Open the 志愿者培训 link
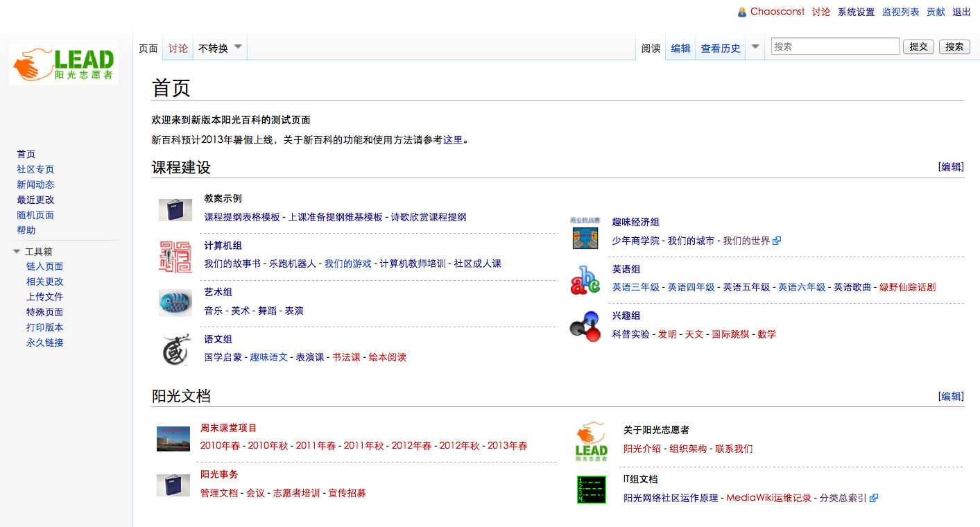980x527 pixels. [x=296, y=493]
